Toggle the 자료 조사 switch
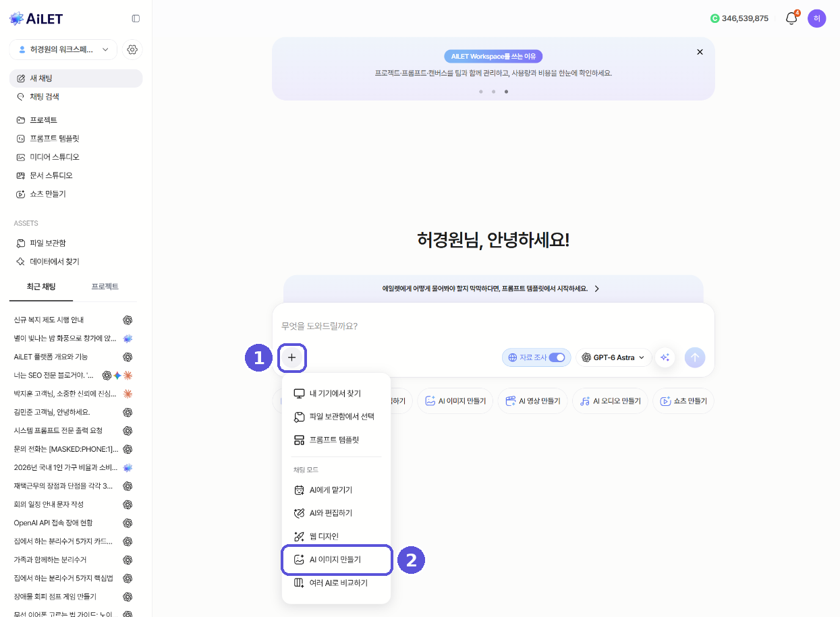The image size is (840, 617). tap(557, 357)
